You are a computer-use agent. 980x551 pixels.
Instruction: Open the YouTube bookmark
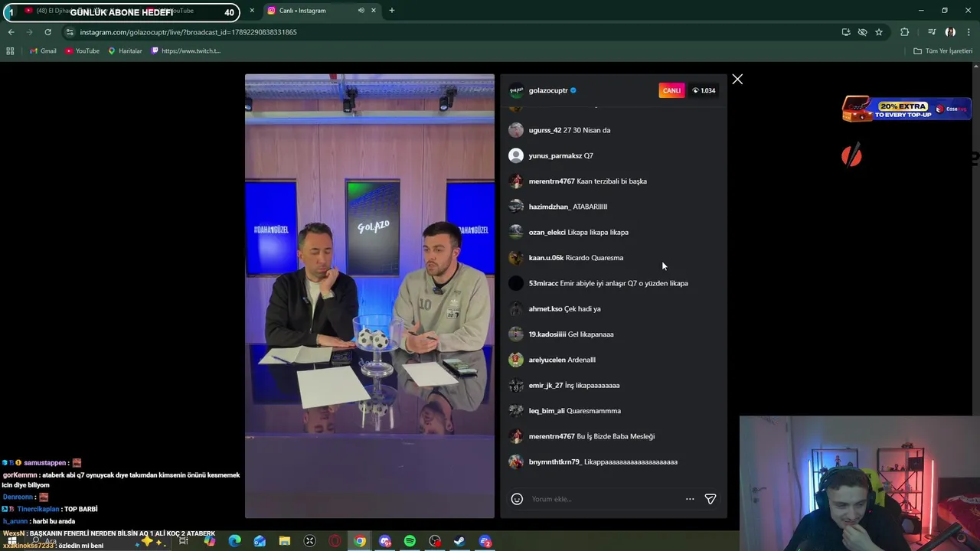pyautogui.click(x=82, y=51)
